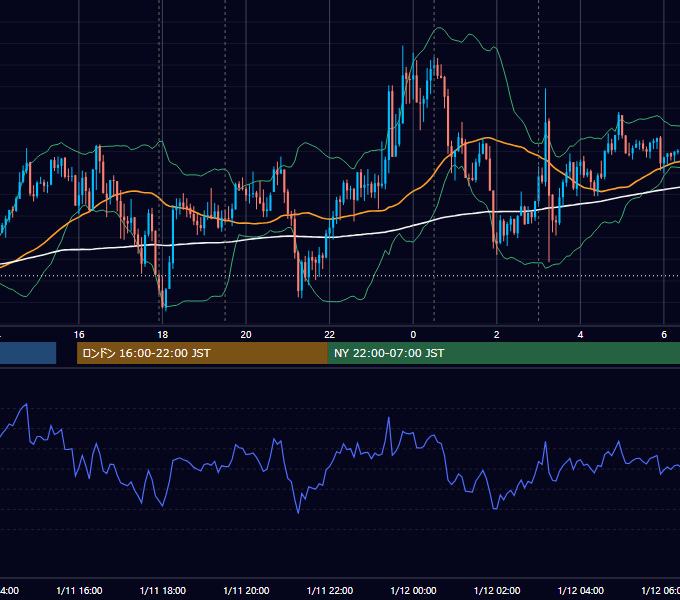This screenshot has height=600, width=680.
Task: Click the 22 hour label on the upper axis
Action: click(330, 335)
